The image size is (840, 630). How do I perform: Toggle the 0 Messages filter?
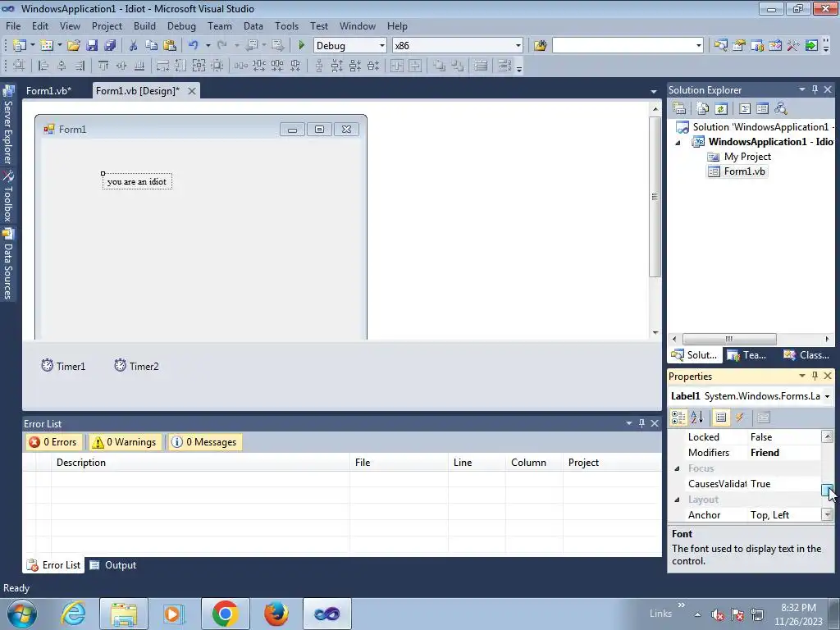(x=205, y=442)
